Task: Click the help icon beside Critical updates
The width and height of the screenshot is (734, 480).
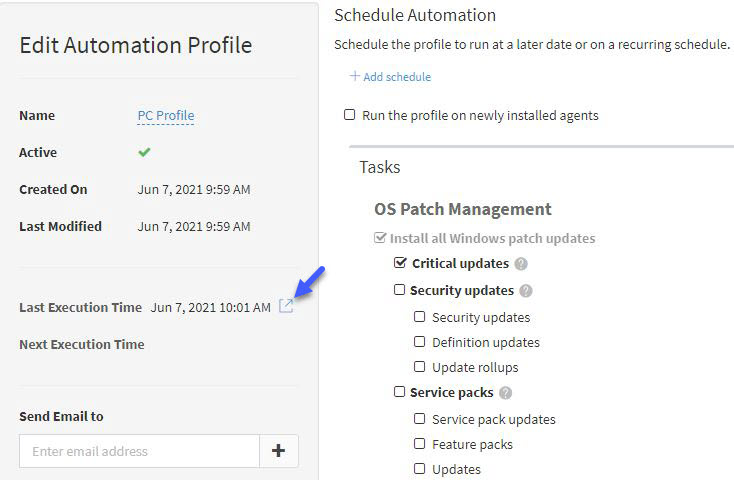Action: pyautogui.click(x=521, y=264)
